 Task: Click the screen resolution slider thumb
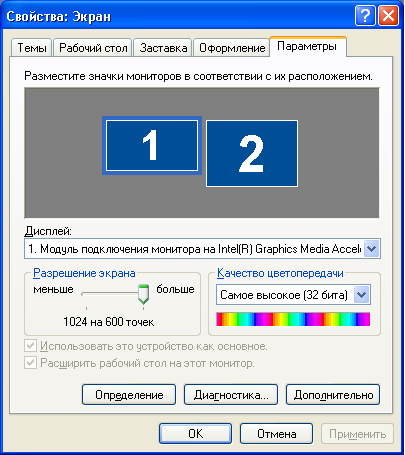[x=144, y=294]
